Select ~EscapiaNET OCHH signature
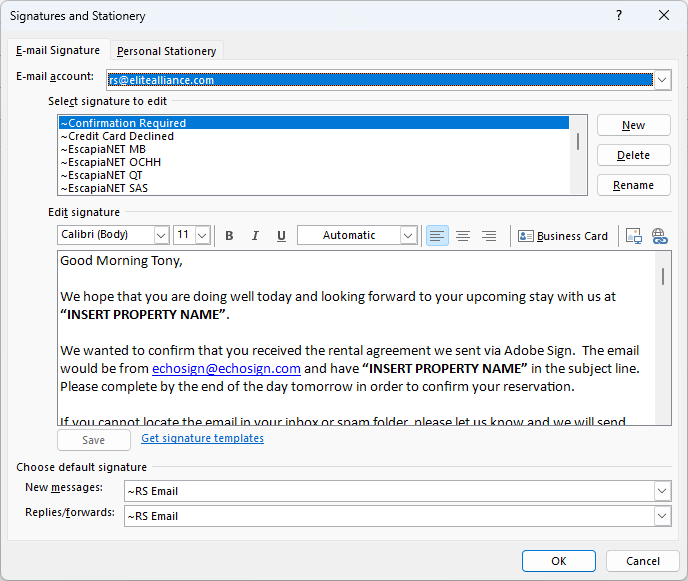688x581 pixels. tap(314, 162)
